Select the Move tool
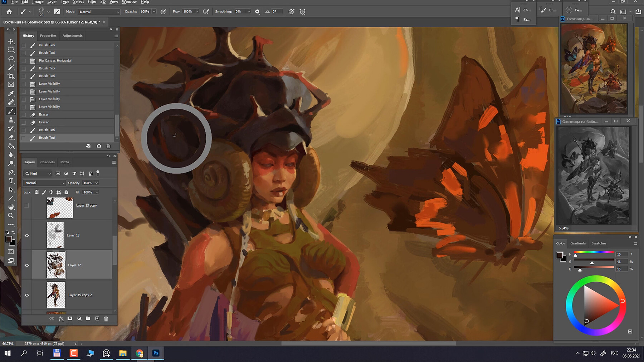Screen dimensions: 644x362 (11, 41)
